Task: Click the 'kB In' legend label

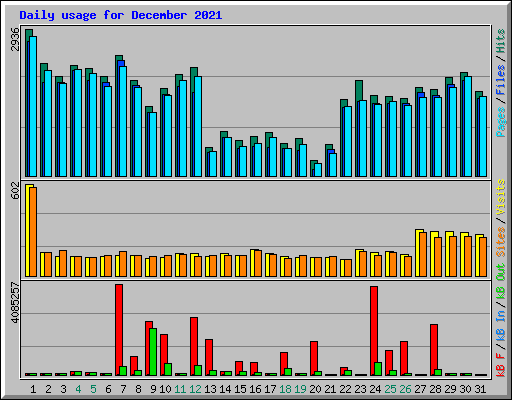Action: tap(501, 326)
